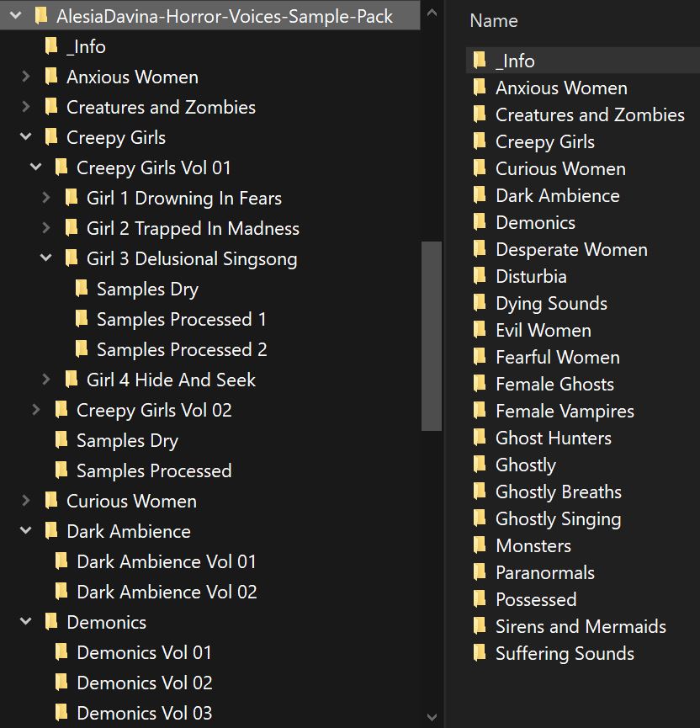Click Paranormals folder icon

(480, 571)
